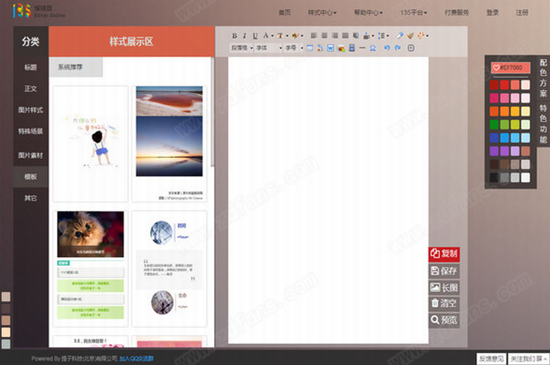Click 注册 register link
The width and height of the screenshot is (550, 365).
pos(522,13)
